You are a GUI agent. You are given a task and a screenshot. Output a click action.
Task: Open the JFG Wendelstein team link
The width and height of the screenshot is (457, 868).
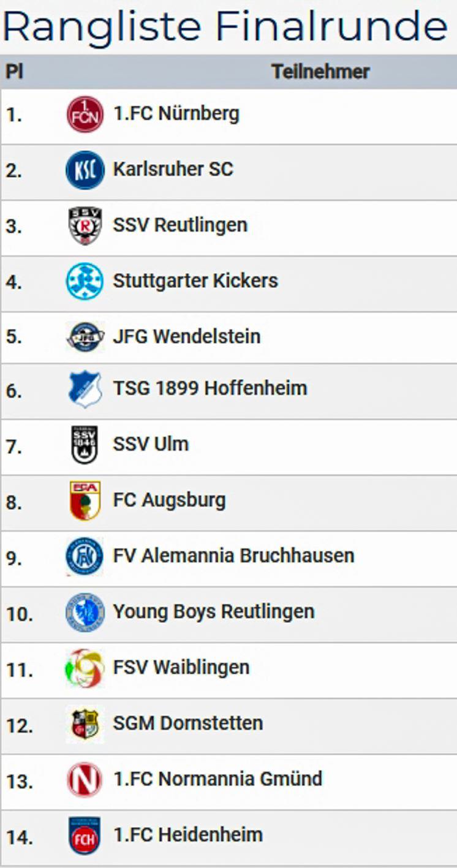[x=186, y=336]
